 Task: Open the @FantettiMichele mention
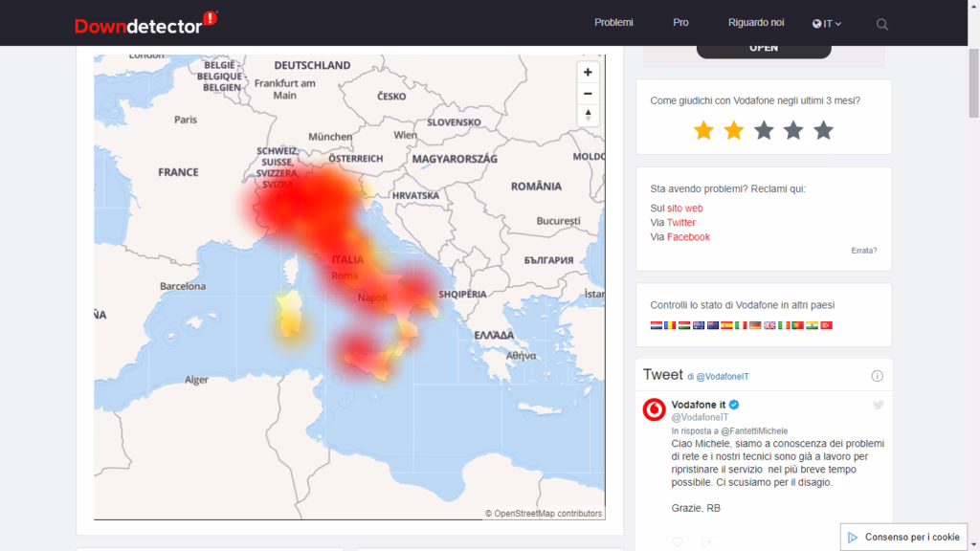click(754, 431)
